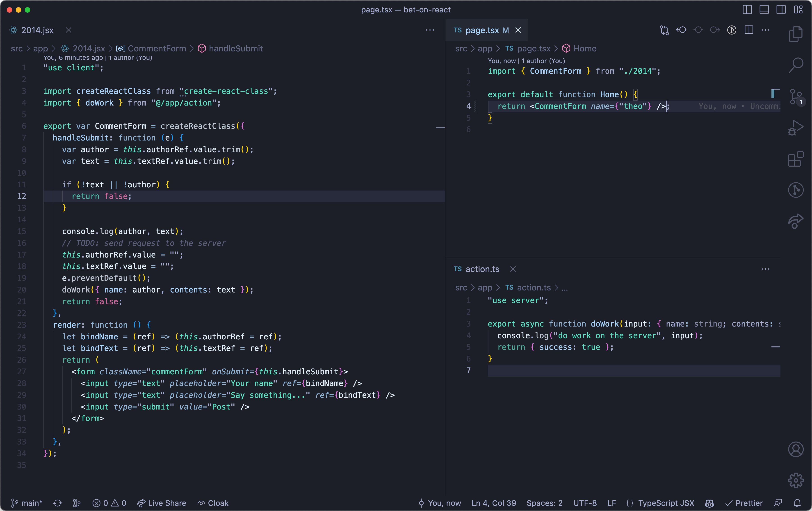Click previous change circle icon in toolbar

pos(698,30)
